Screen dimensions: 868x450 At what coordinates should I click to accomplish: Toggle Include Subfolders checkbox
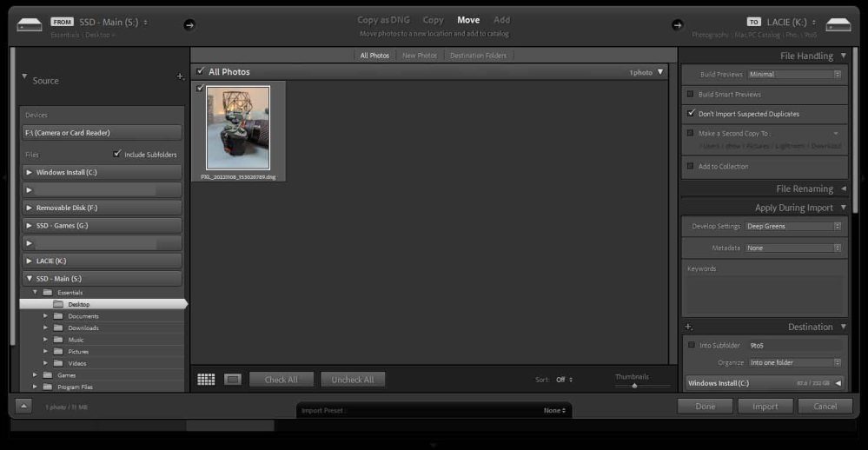pos(117,155)
